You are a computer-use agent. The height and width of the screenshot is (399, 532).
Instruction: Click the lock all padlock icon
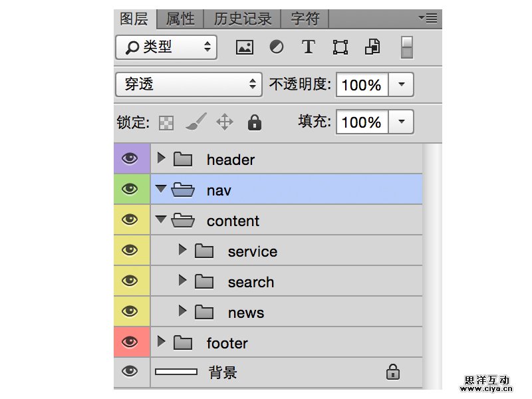click(x=254, y=122)
